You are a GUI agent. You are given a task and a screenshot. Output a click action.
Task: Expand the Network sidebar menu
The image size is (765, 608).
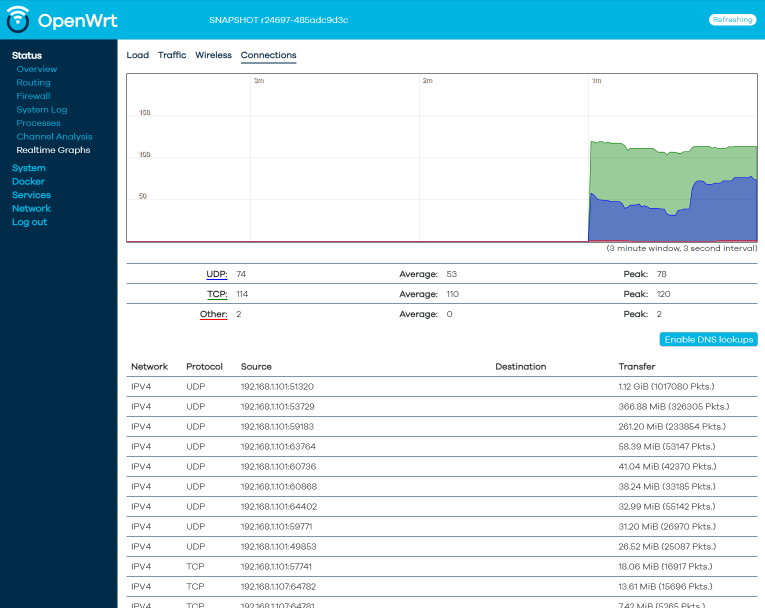(x=31, y=209)
